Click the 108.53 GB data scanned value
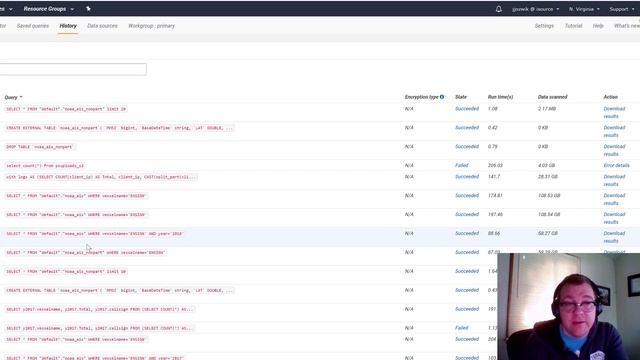Screen dimensions: 640x360 click(x=549, y=196)
